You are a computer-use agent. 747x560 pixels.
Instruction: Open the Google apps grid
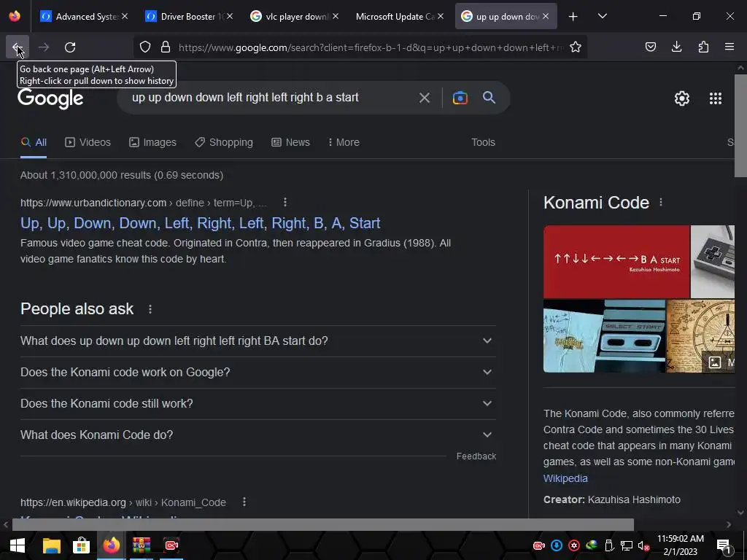[x=716, y=98]
